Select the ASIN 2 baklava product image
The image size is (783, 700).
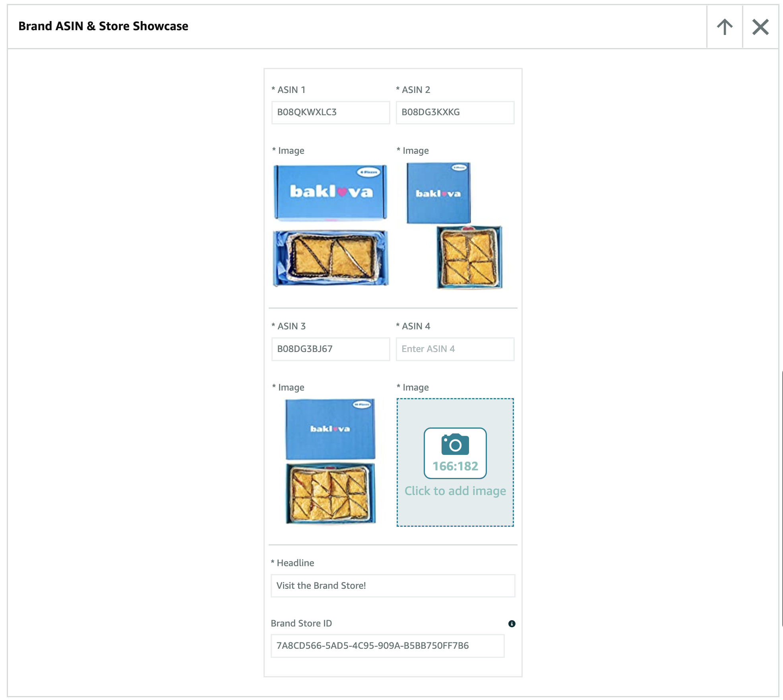455,225
